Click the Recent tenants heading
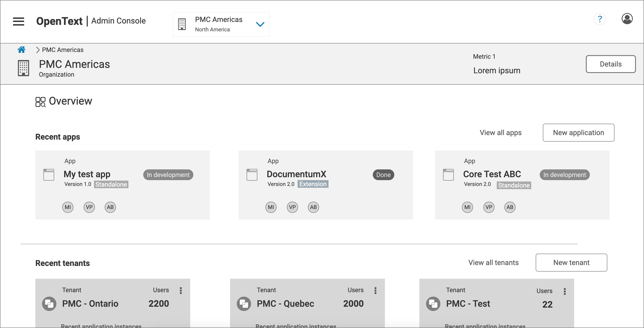The height and width of the screenshot is (328, 644). click(62, 263)
